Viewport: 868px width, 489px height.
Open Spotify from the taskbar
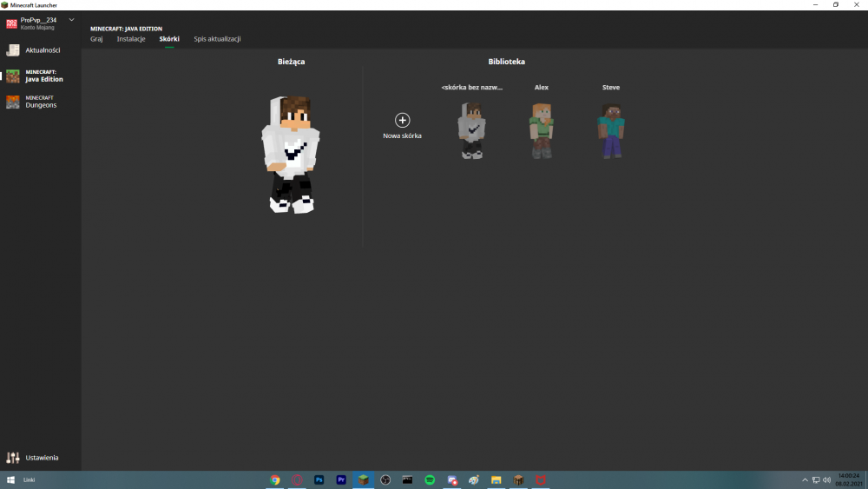point(430,479)
